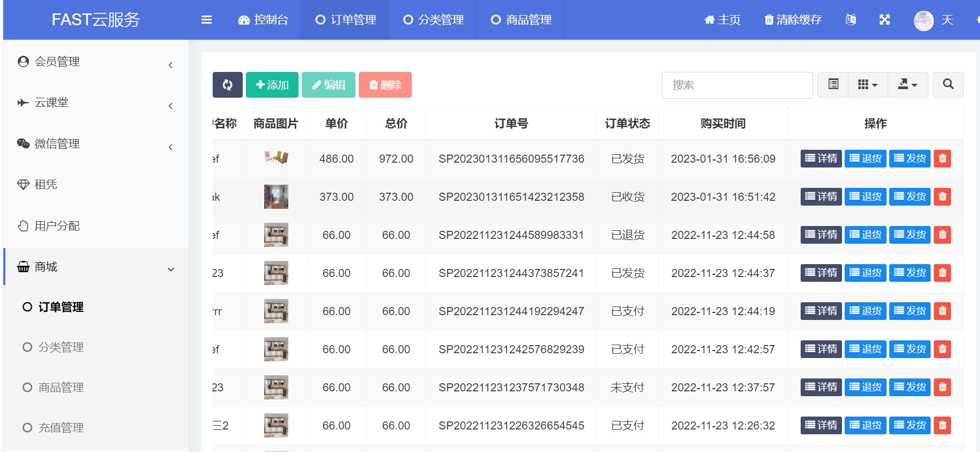The width and height of the screenshot is (980, 452).
Task: Click the 编辑 edit button
Action: [329, 85]
